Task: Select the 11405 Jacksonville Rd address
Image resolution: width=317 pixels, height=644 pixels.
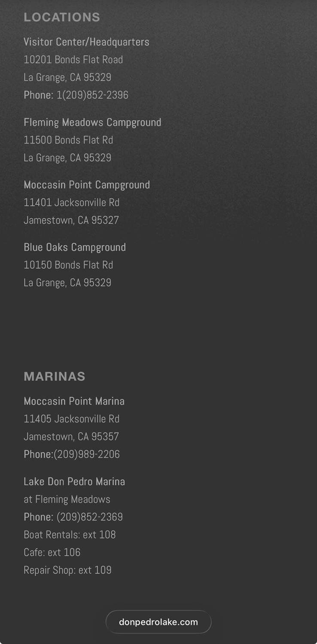Action: point(71,419)
